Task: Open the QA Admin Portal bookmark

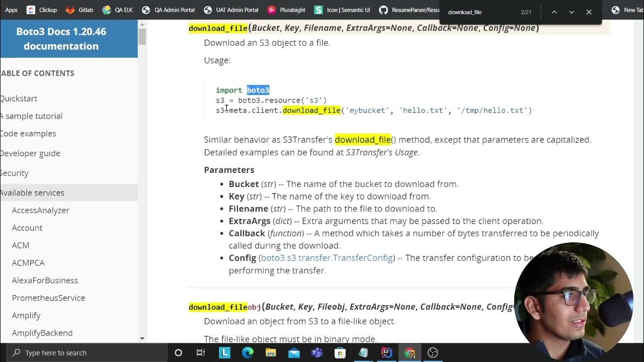Action: [168, 10]
